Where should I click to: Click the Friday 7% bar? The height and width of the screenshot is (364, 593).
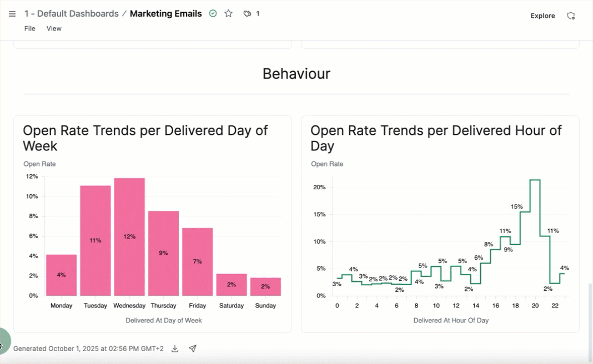tap(197, 261)
